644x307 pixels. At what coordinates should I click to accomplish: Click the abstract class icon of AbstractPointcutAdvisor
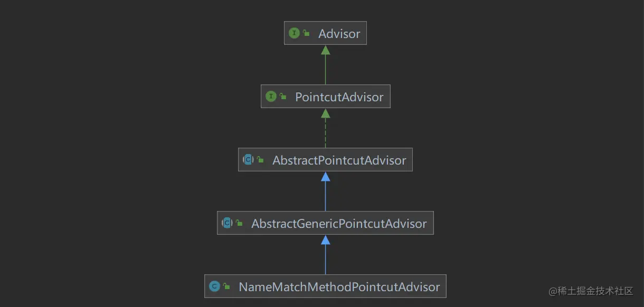[x=248, y=160]
